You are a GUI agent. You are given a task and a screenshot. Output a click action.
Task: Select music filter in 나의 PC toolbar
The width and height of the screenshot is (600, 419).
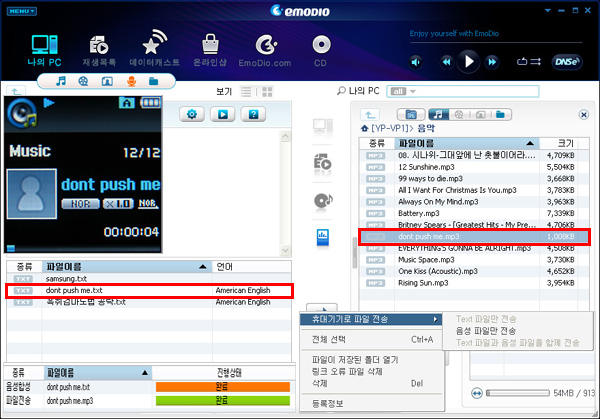[x=61, y=81]
